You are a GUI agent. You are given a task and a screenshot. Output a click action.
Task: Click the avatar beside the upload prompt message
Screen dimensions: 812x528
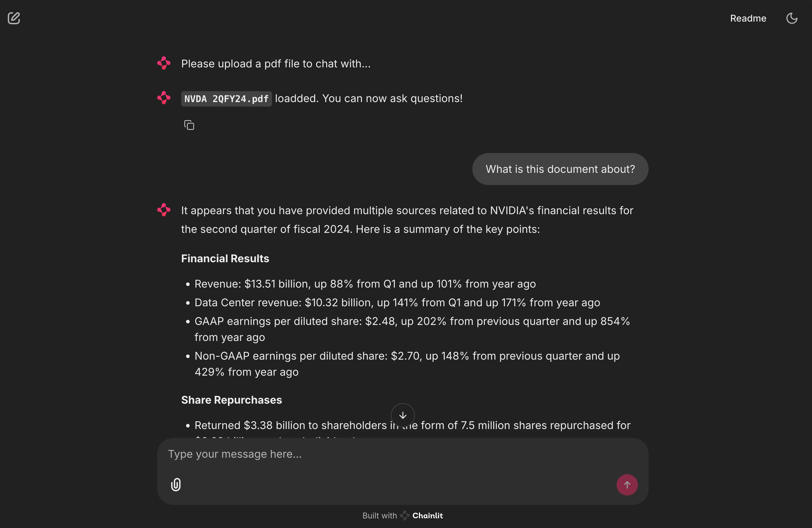click(164, 63)
